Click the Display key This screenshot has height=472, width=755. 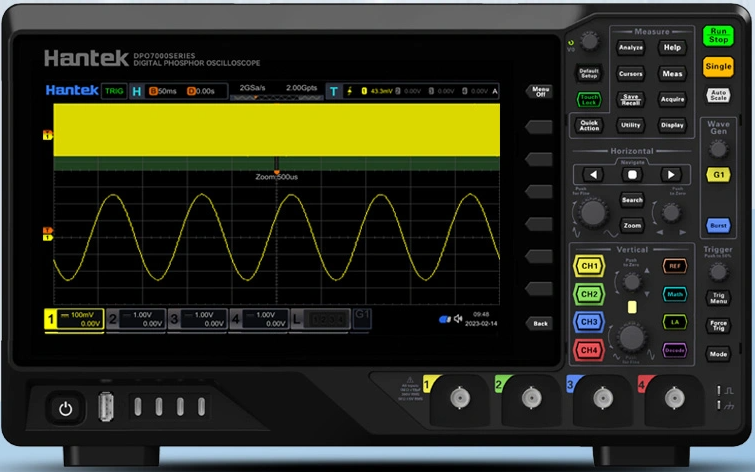tap(672, 125)
